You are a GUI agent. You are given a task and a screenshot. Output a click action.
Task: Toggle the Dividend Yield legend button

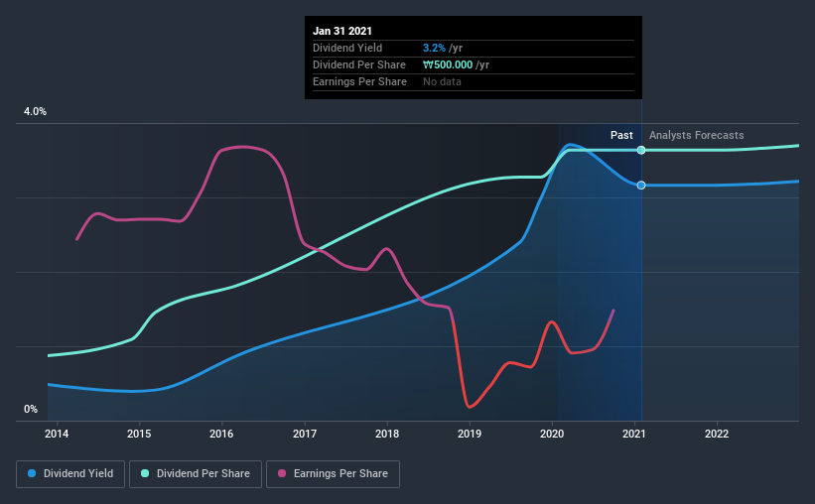[70, 474]
